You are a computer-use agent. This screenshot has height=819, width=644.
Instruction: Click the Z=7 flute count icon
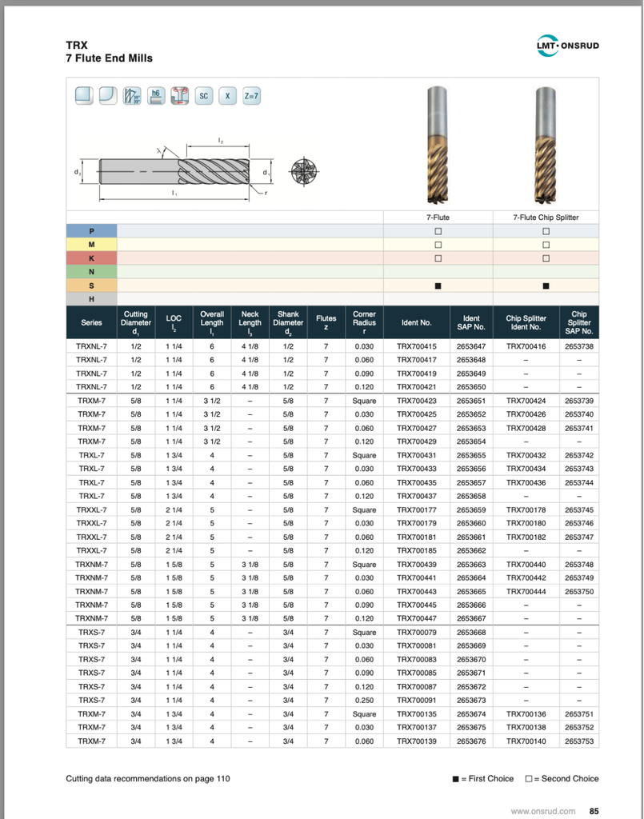(x=251, y=96)
